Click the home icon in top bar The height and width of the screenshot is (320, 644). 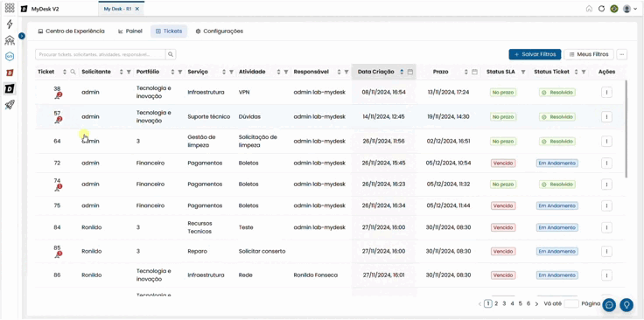(589, 9)
